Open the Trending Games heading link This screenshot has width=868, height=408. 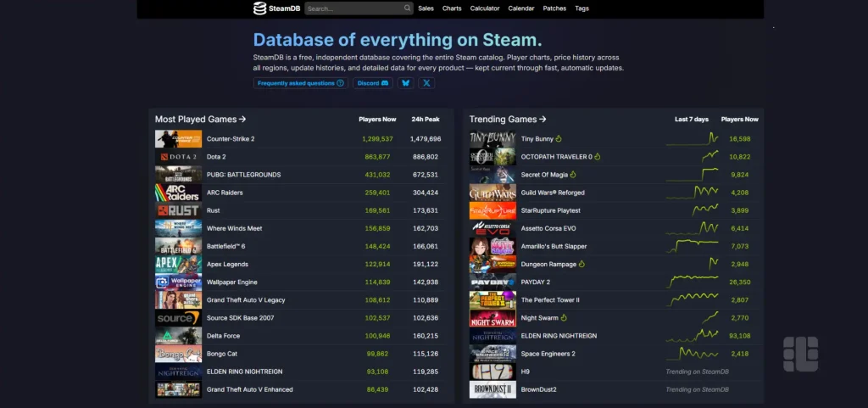[x=508, y=119]
